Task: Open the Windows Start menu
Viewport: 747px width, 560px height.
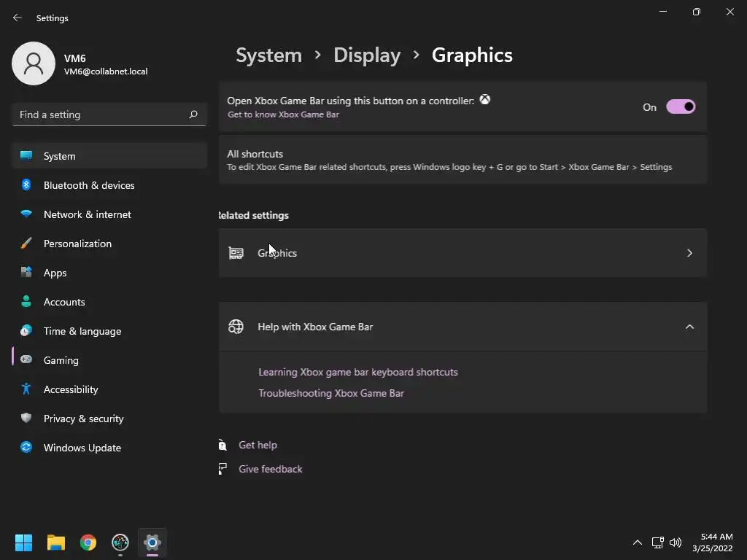Action: coord(24,542)
